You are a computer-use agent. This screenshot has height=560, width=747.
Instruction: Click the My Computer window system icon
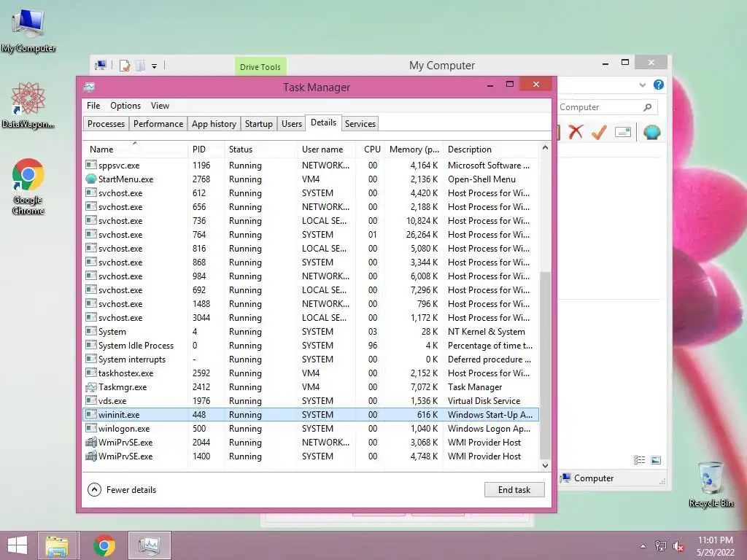point(101,65)
